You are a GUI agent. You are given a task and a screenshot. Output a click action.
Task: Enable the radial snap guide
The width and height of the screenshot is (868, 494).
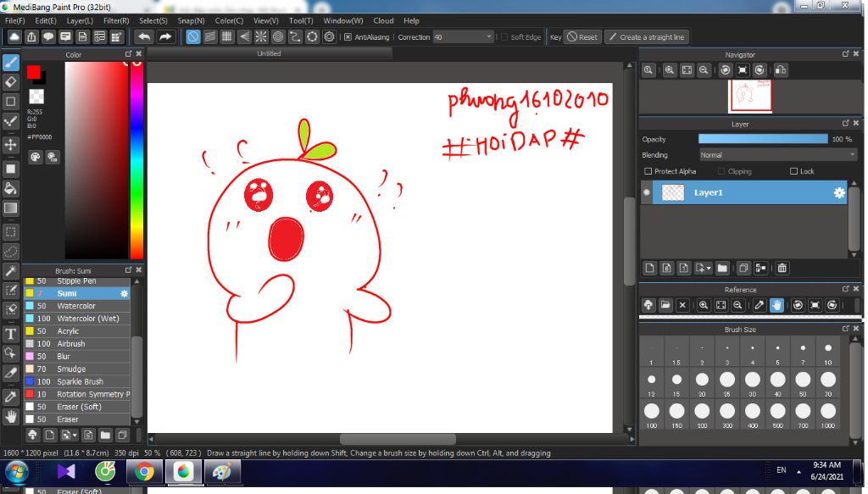(261, 37)
